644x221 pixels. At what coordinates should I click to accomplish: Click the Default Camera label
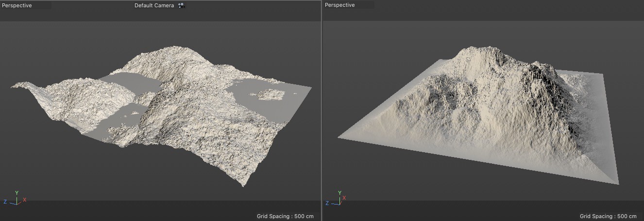click(154, 5)
